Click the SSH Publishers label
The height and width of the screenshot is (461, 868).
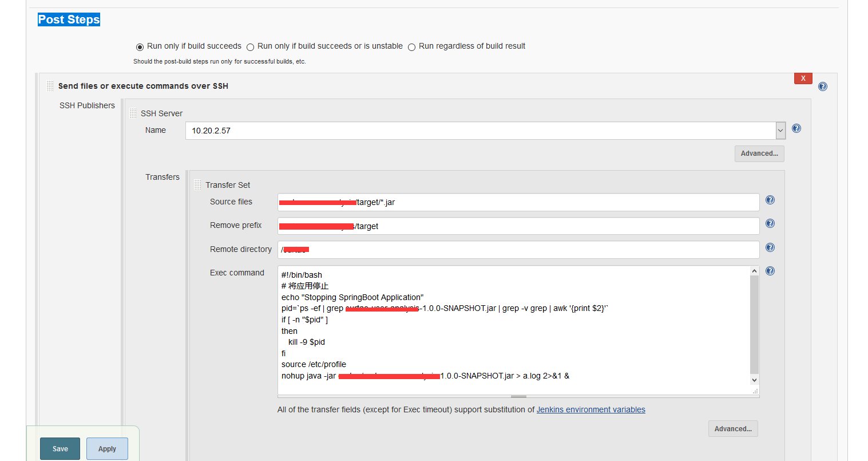(87, 105)
